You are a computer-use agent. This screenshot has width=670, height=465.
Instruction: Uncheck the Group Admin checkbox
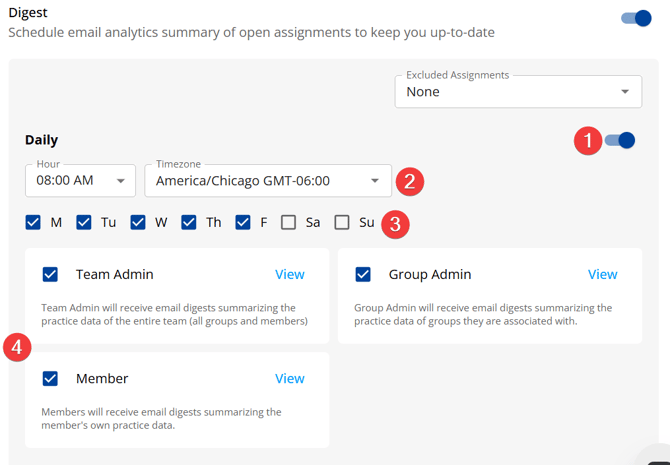pyautogui.click(x=363, y=274)
